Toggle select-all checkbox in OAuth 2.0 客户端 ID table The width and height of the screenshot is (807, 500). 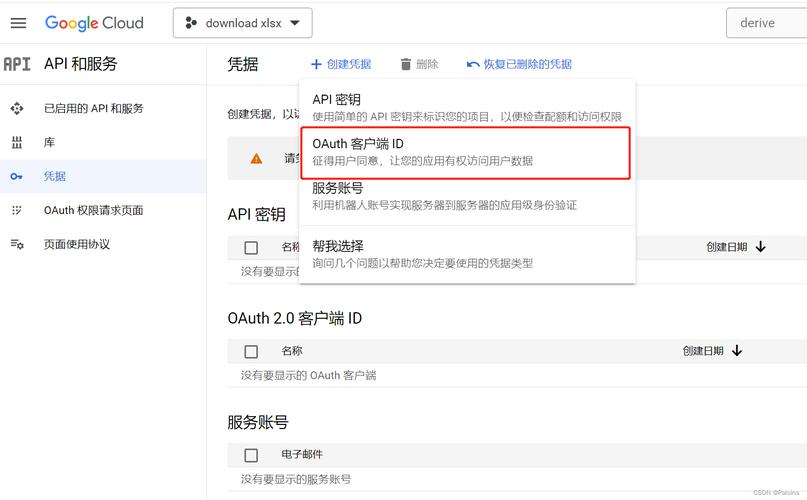tap(251, 352)
